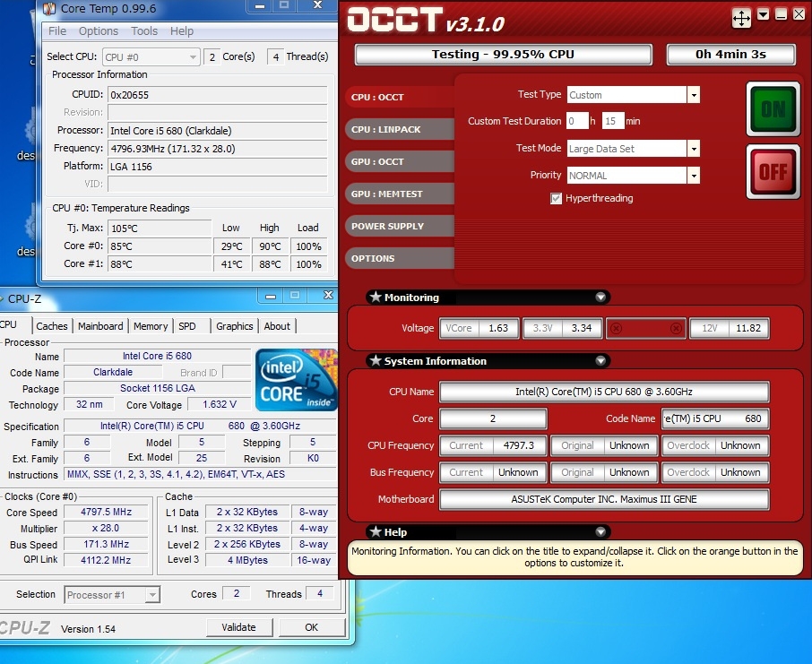Click the Tj. Max value 105°C
812x664 pixels.
[x=160, y=229]
